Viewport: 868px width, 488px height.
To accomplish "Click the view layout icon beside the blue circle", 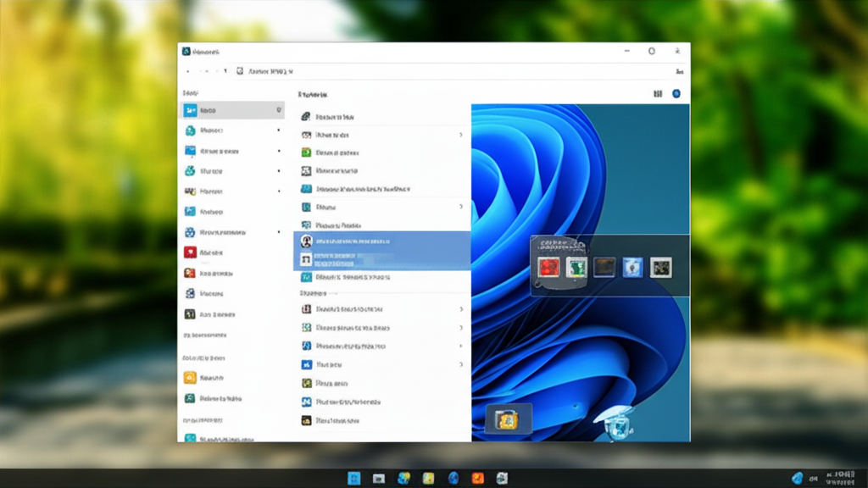I will (658, 94).
